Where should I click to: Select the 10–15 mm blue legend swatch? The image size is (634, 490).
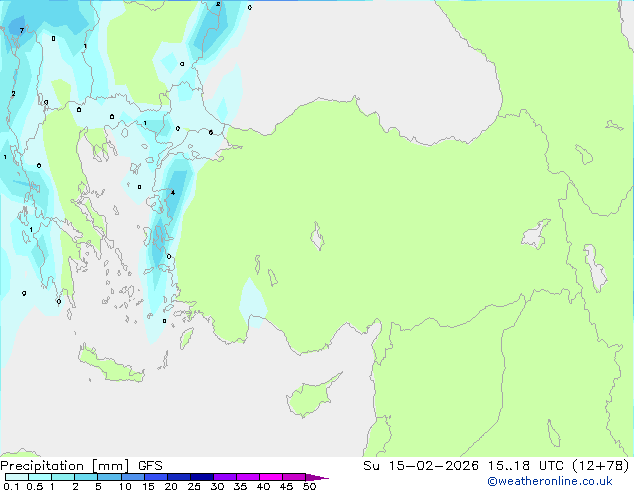point(132,477)
